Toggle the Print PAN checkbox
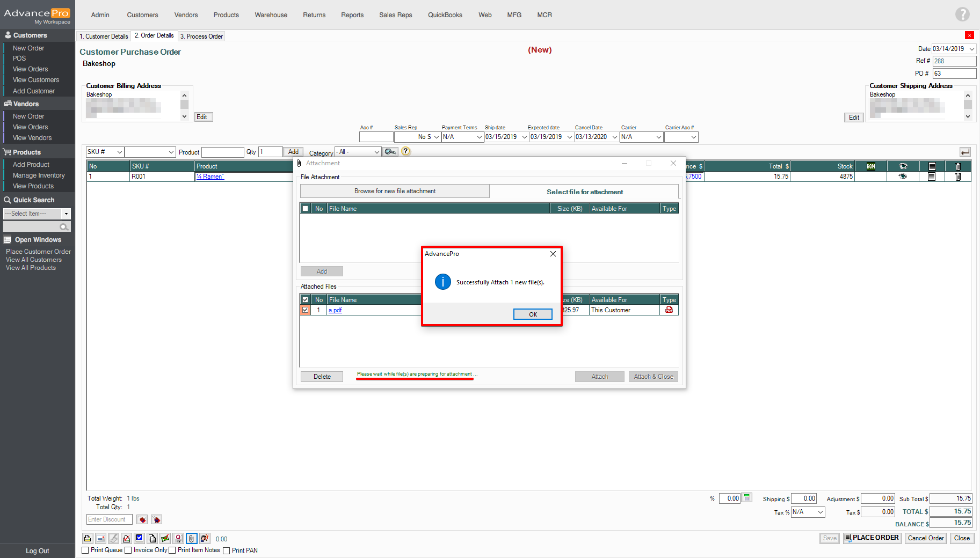The height and width of the screenshot is (558, 980). point(227,550)
